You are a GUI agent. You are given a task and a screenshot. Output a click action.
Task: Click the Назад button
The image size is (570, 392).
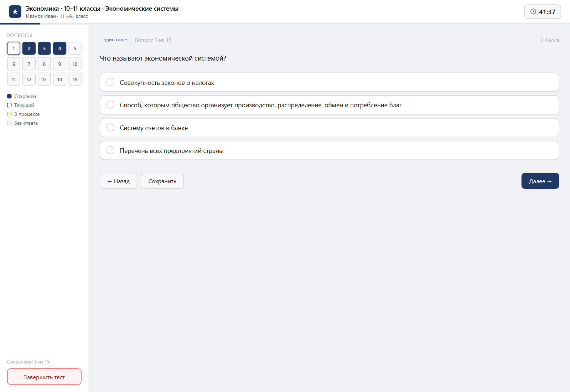coord(118,181)
